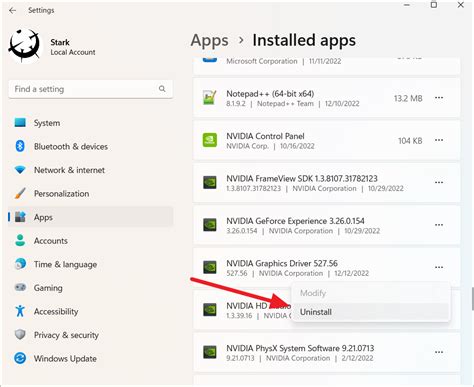Go back with the Settings back arrow
Viewport: 474px width, 387px height.
[x=13, y=10]
